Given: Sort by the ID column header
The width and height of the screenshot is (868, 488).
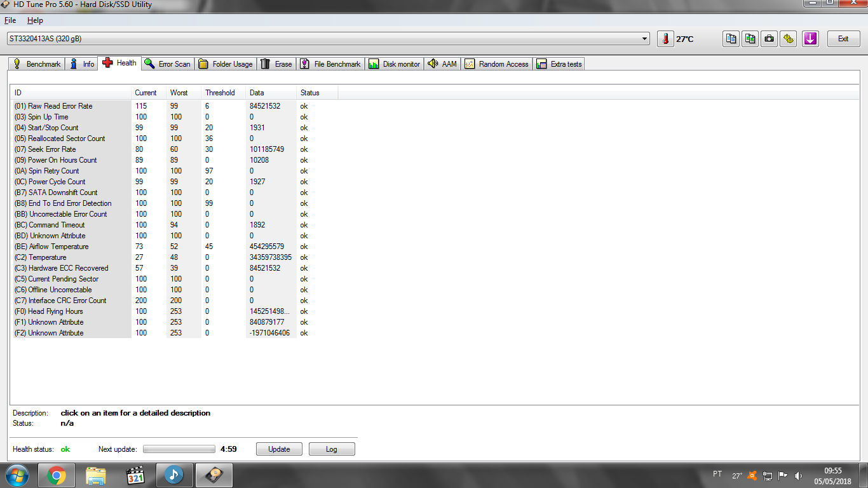Looking at the screenshot, I should click(x=71, y=93).
